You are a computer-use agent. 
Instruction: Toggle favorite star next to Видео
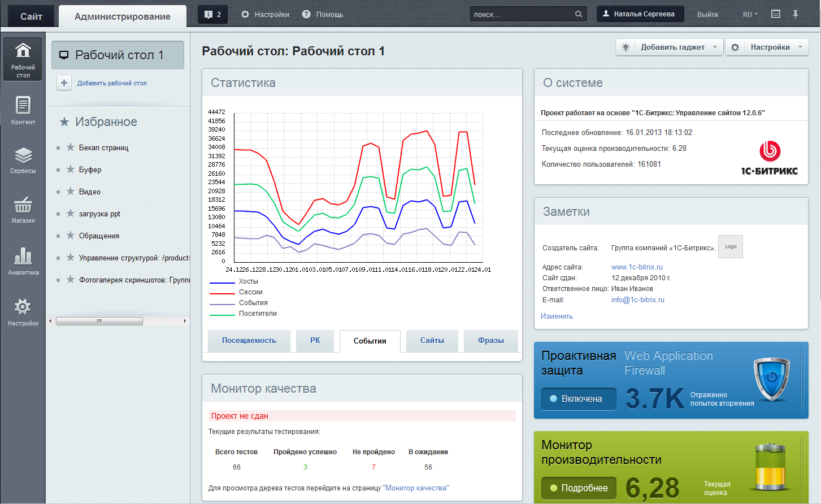click(x=71, y=192)
